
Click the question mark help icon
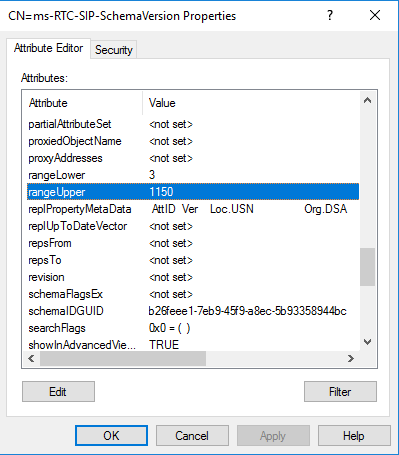(x=330, y=15)
